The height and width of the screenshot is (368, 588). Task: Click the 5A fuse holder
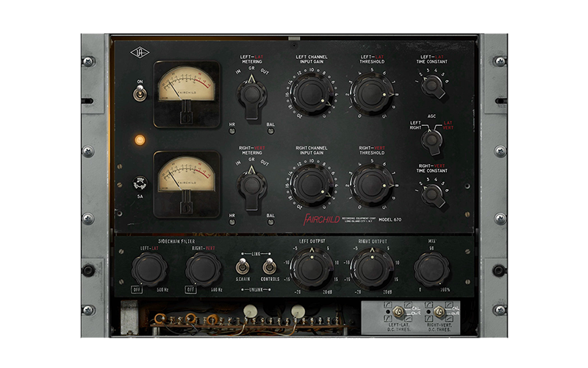click(140, 183)
